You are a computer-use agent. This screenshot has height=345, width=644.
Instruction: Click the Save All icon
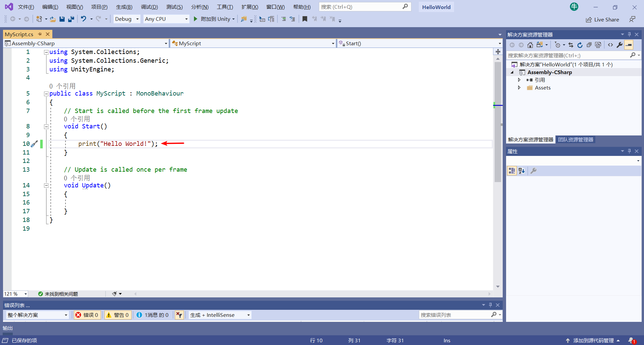pos(71,19)
